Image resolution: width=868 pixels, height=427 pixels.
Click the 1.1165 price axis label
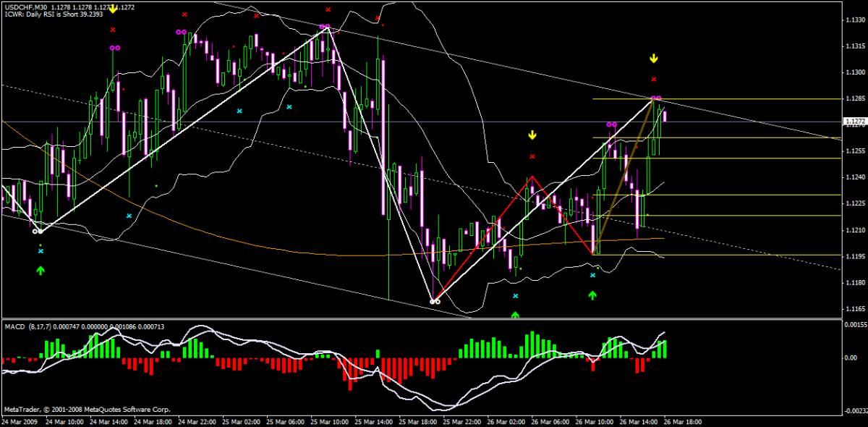point(854,308)
